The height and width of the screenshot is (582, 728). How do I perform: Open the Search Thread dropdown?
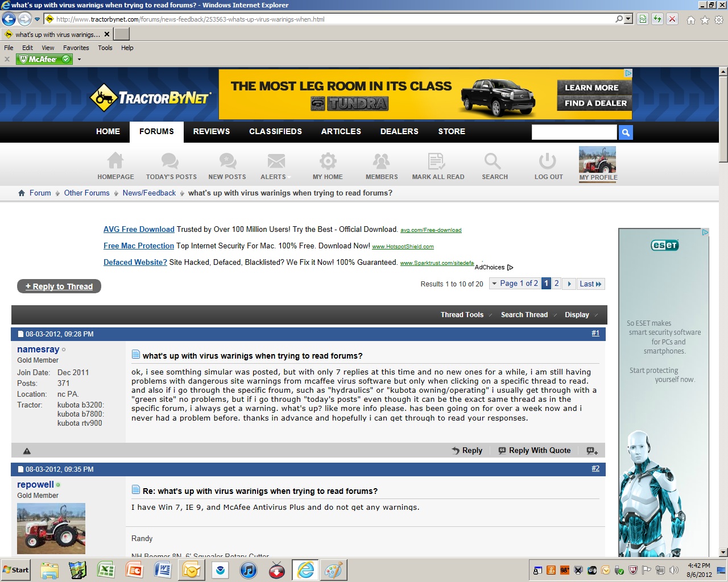coord(528,315)
